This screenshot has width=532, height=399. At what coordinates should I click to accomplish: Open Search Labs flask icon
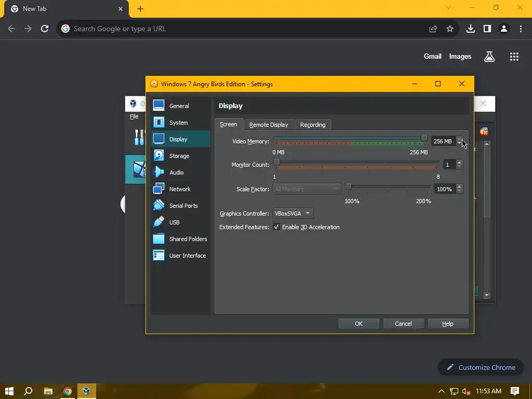click(x=489, y=56)
